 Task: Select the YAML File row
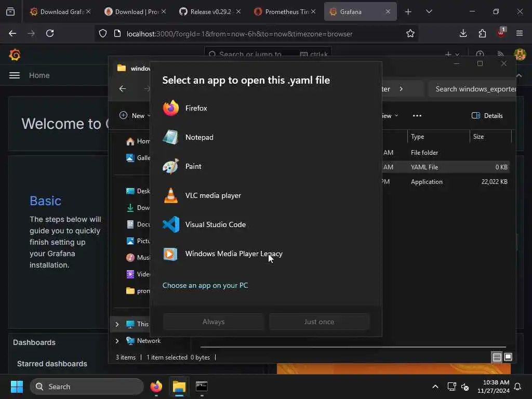click(x=446, y=167)
